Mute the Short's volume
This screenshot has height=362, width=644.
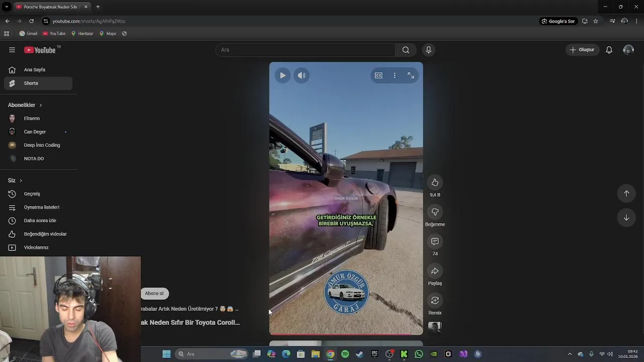pos(301,75)
